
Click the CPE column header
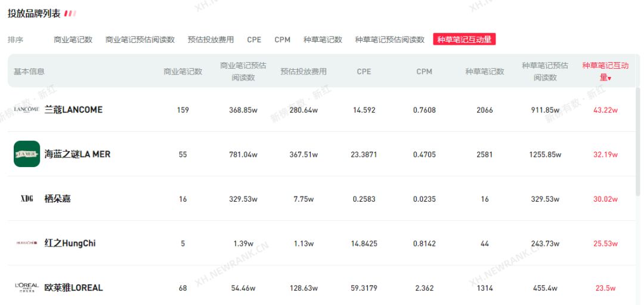(x=364, y=72)
